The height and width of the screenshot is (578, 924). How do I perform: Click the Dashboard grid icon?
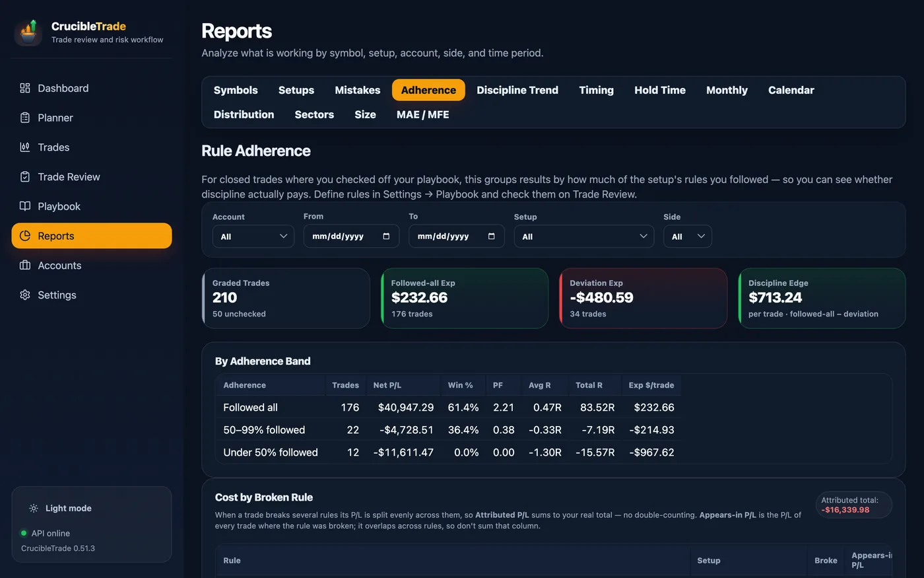[x=25, y=88]
